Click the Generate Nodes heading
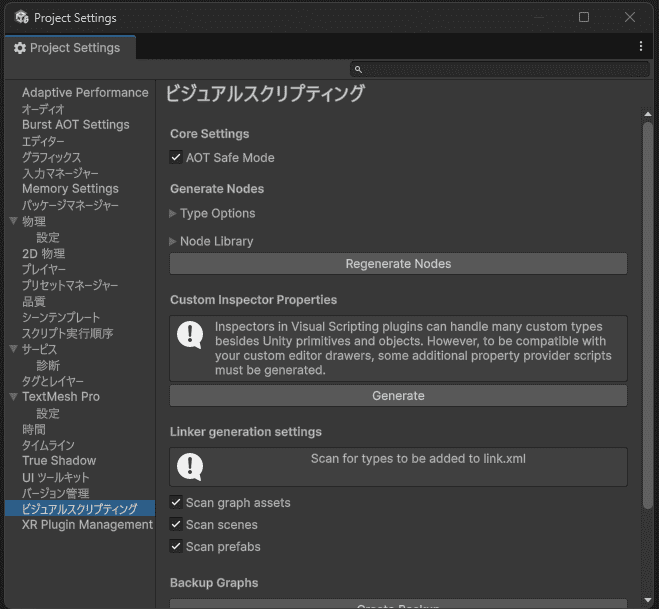 point(217,189)
